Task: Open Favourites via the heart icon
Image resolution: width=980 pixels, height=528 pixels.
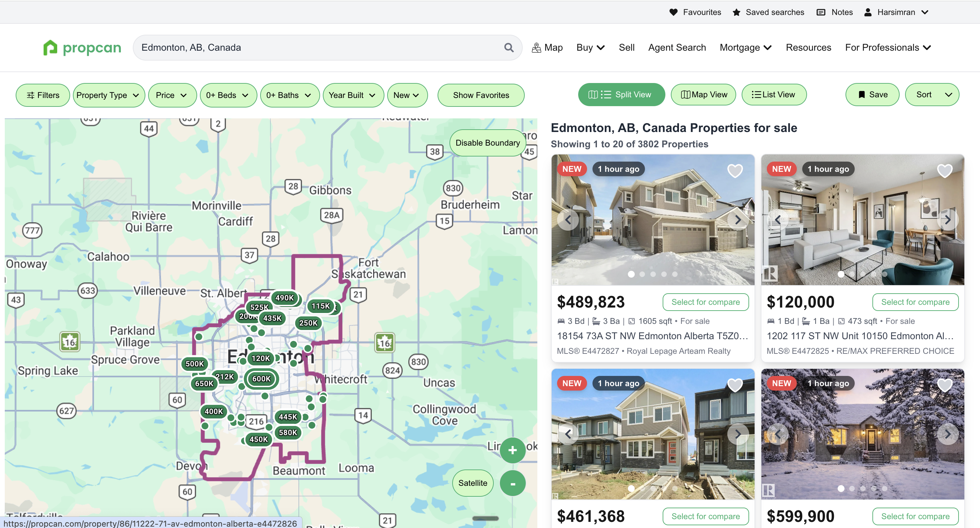Action: click(674, 12)
